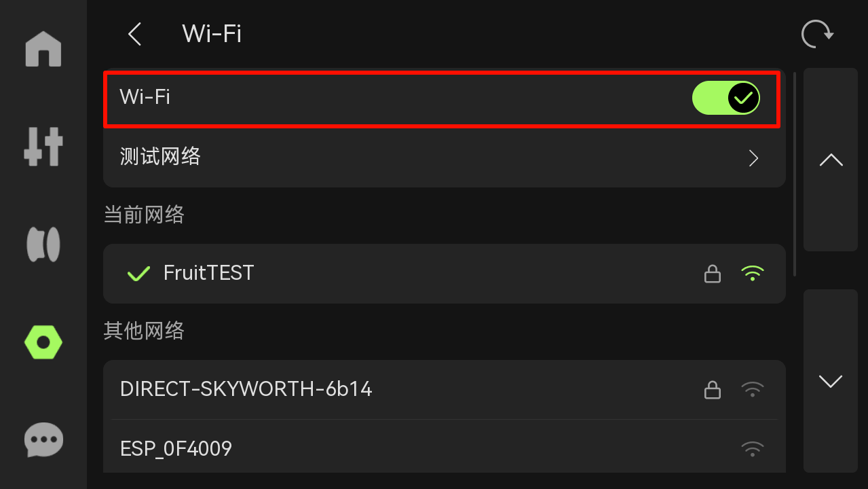Page up with the up chevron button
This screenshot has width=868, height=489.
coord(831,160)
